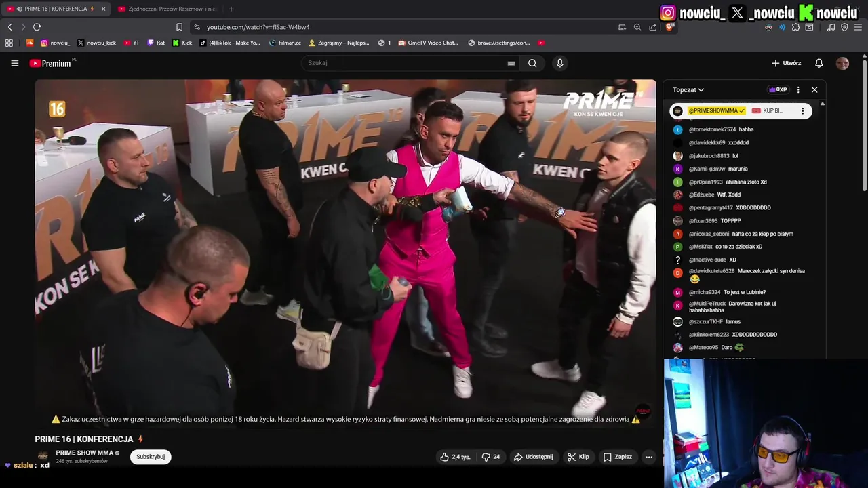Bookmark this page using bookmark icon
868x488 pixels.
click(179, 27)
